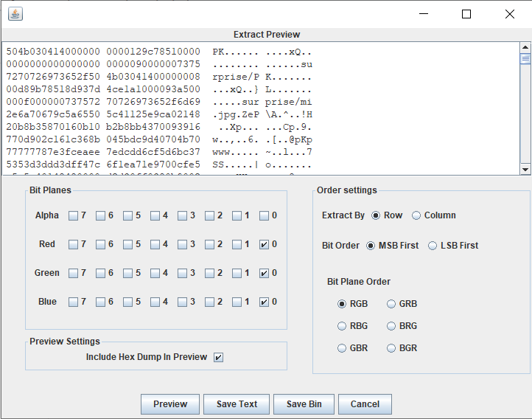
Task: Select RBG bit plane order
Action: pyautogui.click(x=342, y=326)
